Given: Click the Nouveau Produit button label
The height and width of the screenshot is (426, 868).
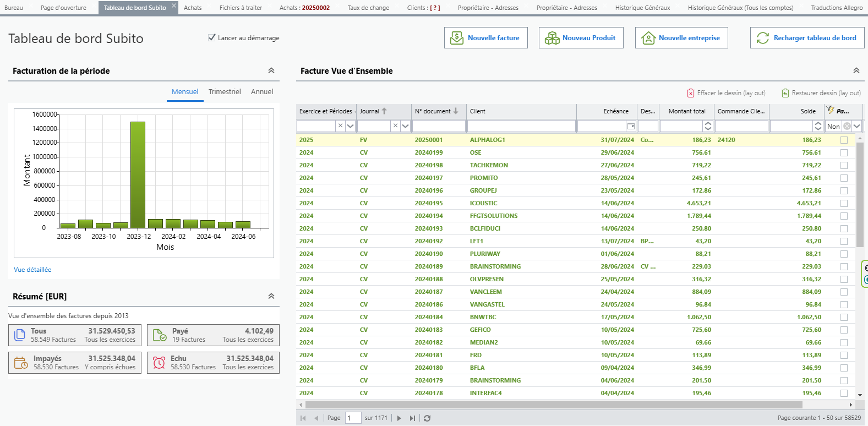Looking at the screenshot, I should [x=589, y=38].
